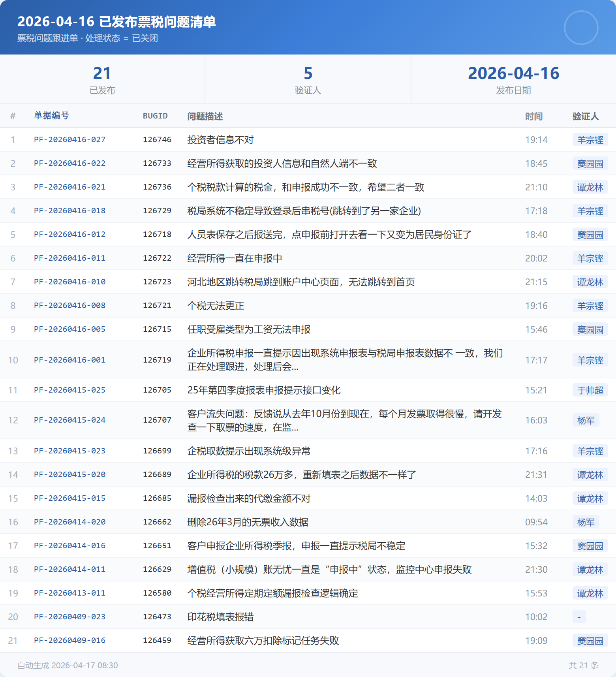Viewport: 616px width, 677px height.
Task: Click the 单据编号 column header
Action: pyautogui.click(x=51, y=115)
